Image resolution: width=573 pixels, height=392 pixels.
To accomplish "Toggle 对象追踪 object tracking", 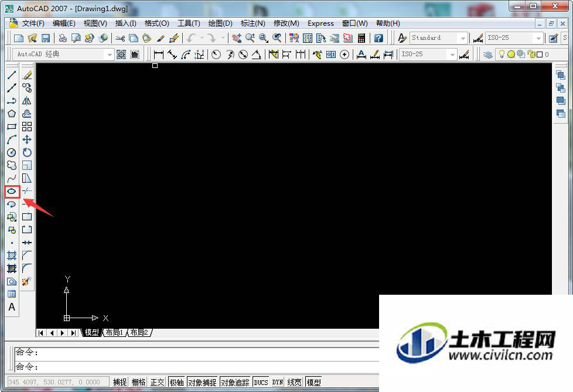I will point(235,382).
